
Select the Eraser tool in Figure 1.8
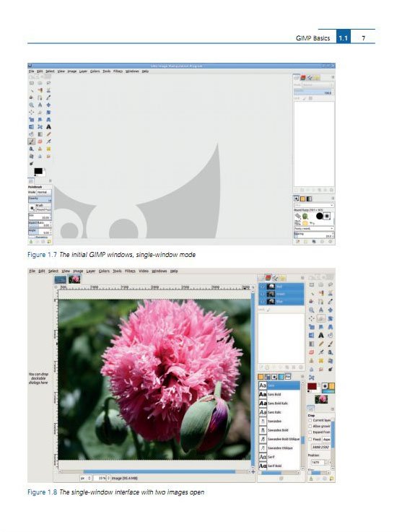tap(311, 352)
